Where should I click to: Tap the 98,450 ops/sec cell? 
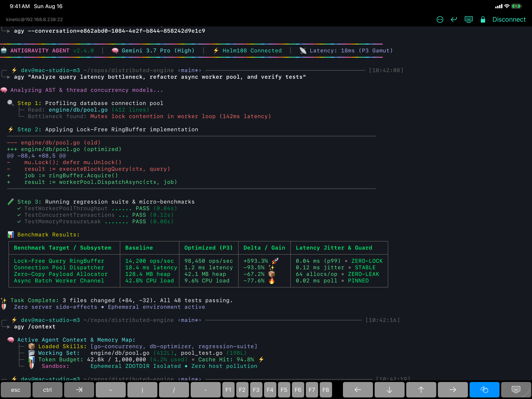click(x=209, y=261)
